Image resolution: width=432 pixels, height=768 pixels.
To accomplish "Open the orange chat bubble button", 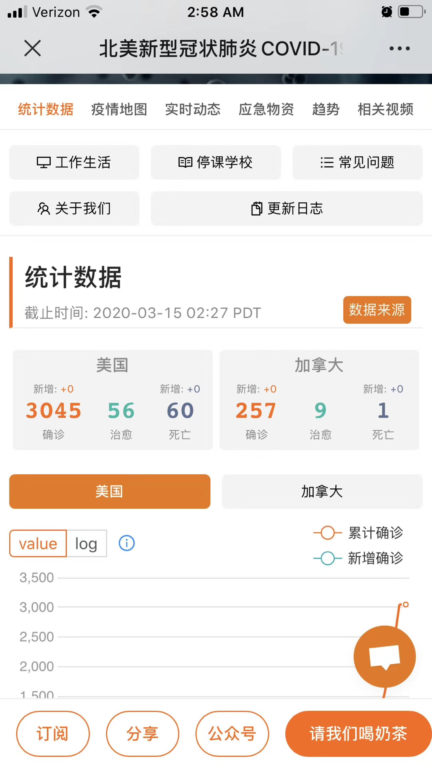I will [x=384, y=656].
